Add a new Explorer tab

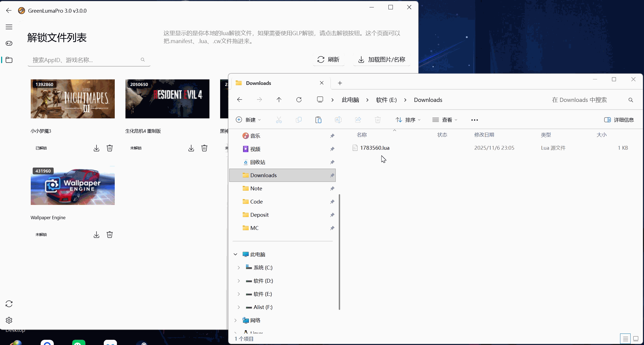pos(340,83)
